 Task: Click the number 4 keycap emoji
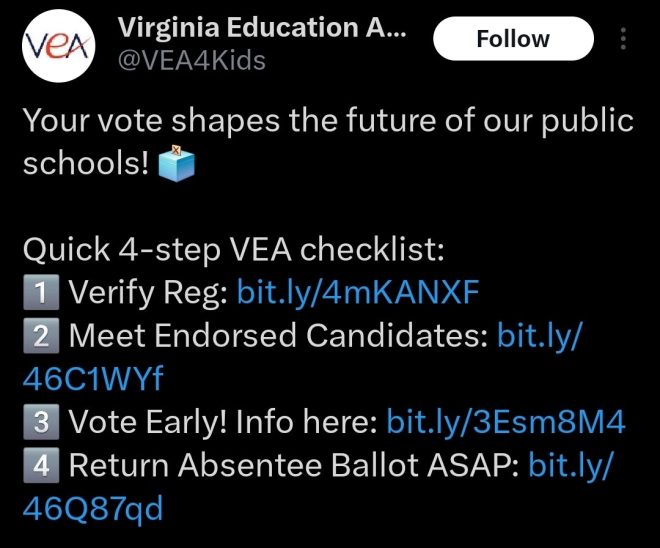(x=40, y=466)
